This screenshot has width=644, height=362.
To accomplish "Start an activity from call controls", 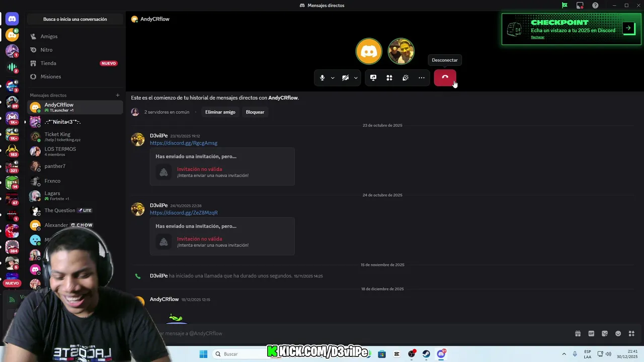I will pyautogui.click(x=389, y=78).
